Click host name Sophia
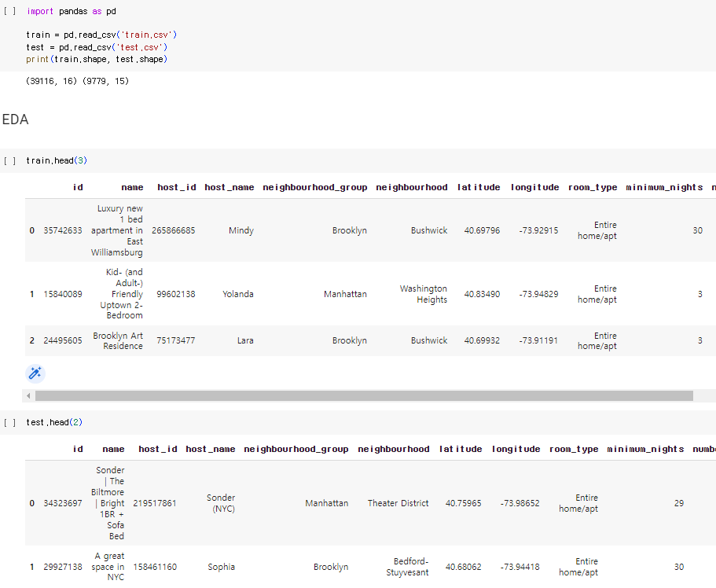 222,567
